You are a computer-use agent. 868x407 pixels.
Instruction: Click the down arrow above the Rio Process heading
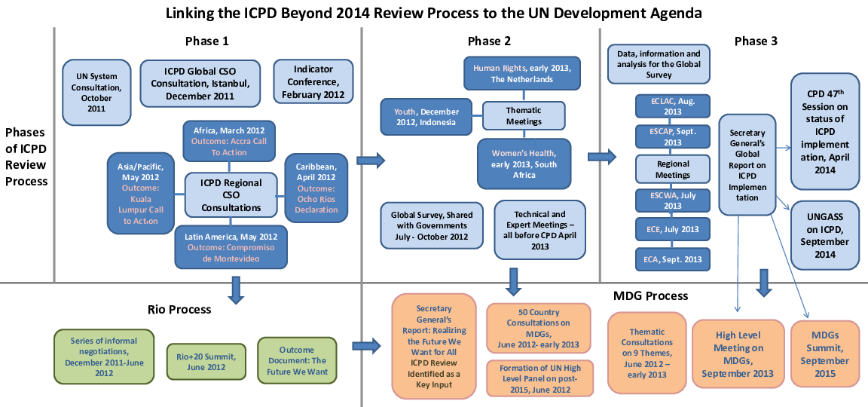pos(237,289)
